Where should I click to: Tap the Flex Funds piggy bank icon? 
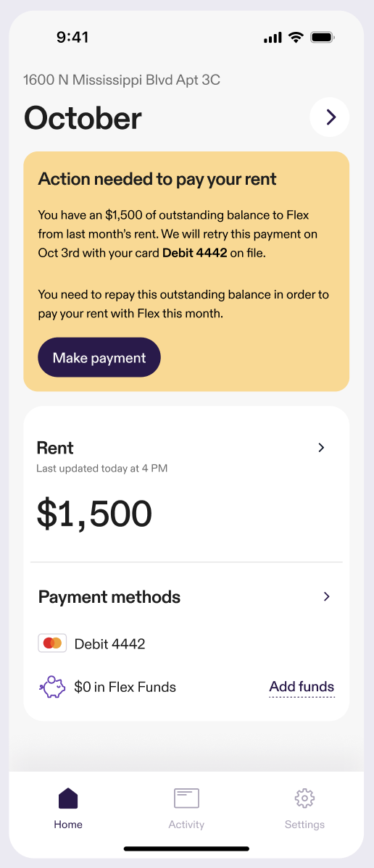(x=52, y=687)
